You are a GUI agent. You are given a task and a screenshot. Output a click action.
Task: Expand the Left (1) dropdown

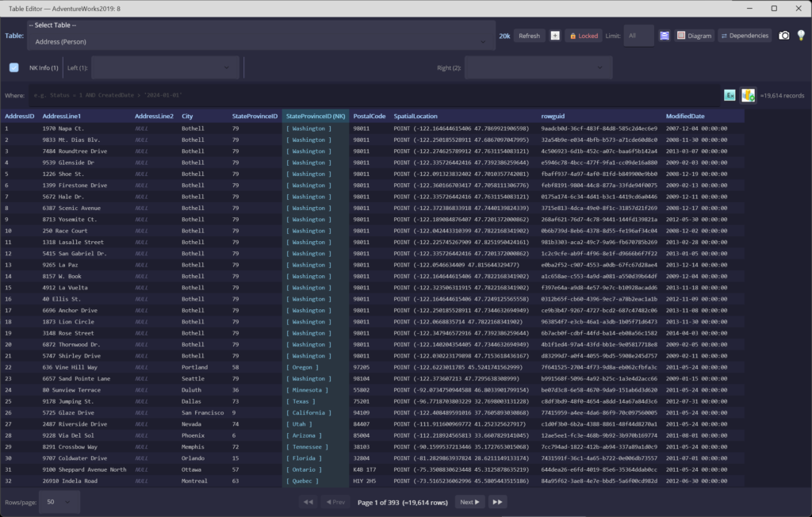(165, 67)
